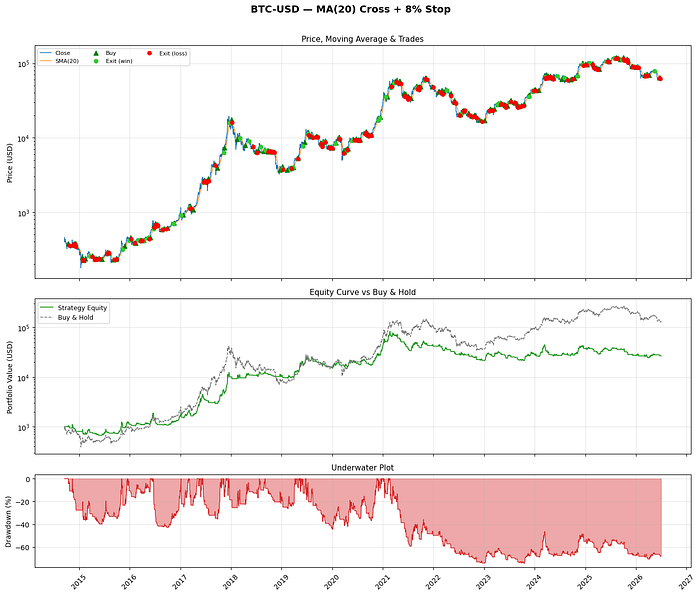
Task: Click the '2019' x-axis year label
Action: pyautogui.click(x=281, y=582)
